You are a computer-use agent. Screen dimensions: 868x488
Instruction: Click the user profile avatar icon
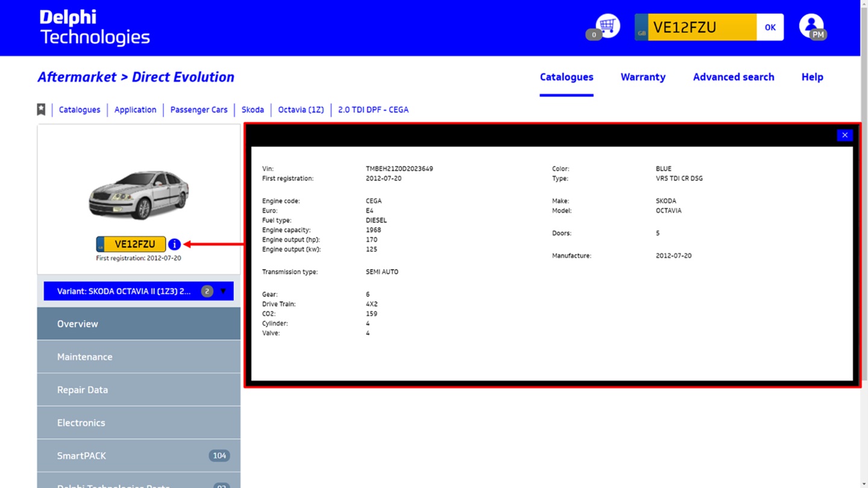pos(811,27)
